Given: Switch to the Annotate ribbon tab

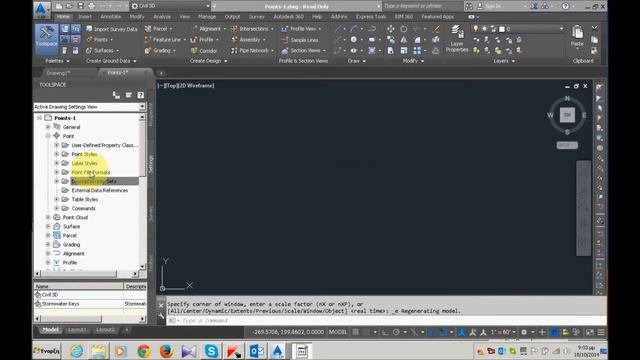Looking at the screenshot, I should [x=111, y=17].
